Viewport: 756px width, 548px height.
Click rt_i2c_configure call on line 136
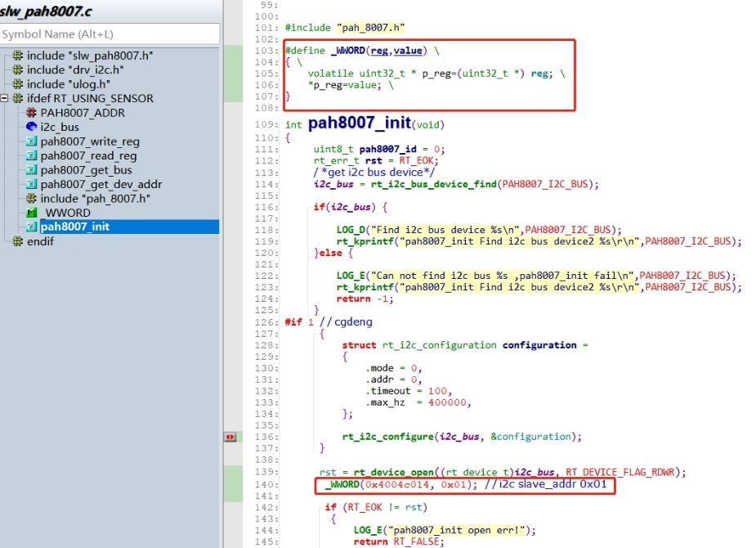tap(388, 437)
